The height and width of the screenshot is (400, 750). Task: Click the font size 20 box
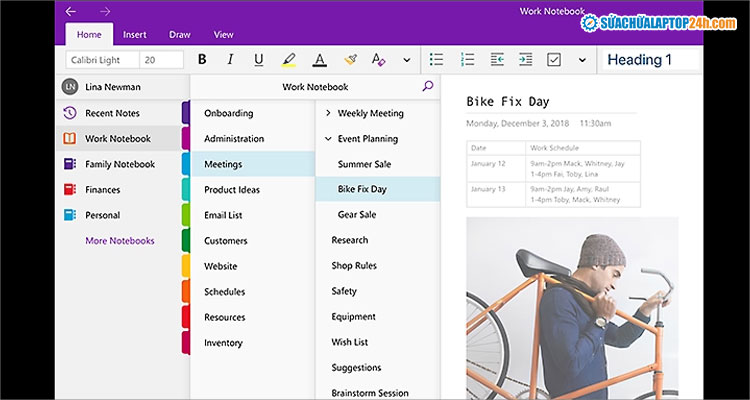click(x=162, y=60)
